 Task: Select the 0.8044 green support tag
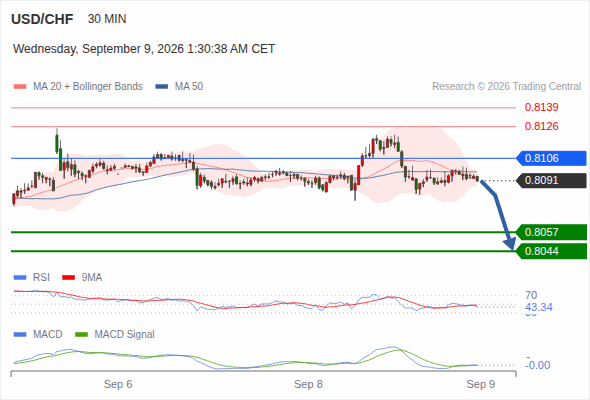pos(551,251)
